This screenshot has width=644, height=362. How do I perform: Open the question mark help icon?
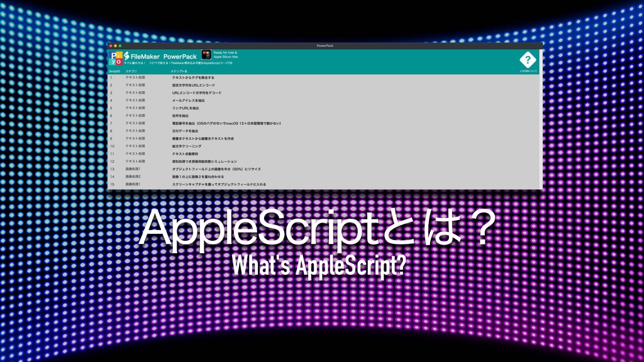tap(528, 60)
